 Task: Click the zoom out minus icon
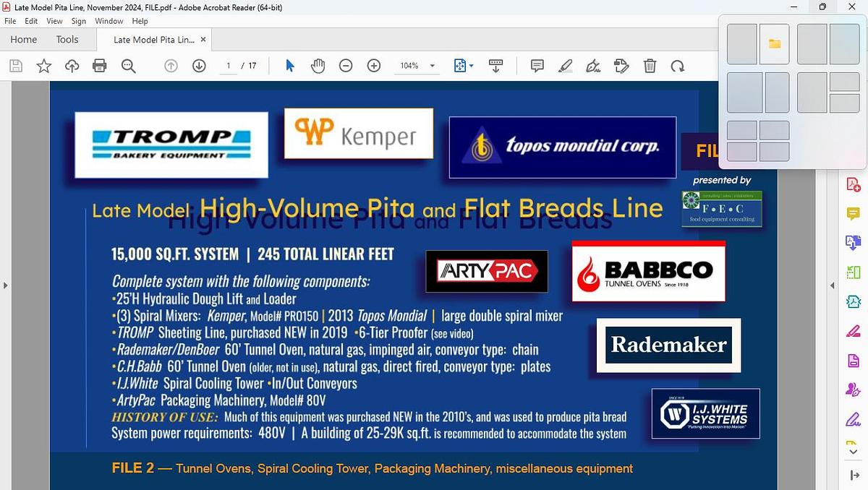click(x=346, y=66)
